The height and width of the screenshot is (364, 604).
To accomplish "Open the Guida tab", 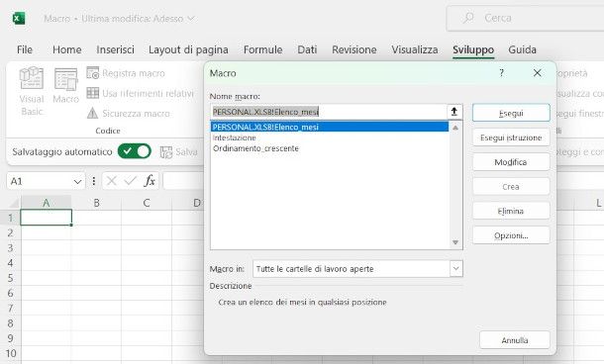I will (x=522, y=49).
